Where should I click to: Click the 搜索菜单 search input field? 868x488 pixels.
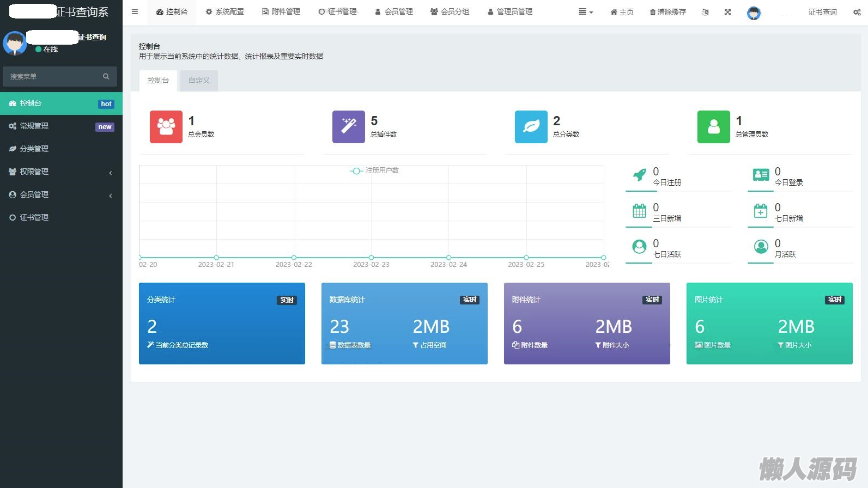coord(54,77)
